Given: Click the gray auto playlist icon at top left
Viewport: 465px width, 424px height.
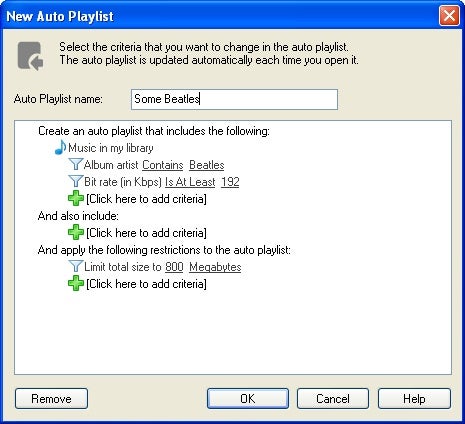Looking at the screenshot, I should (30, 56).
